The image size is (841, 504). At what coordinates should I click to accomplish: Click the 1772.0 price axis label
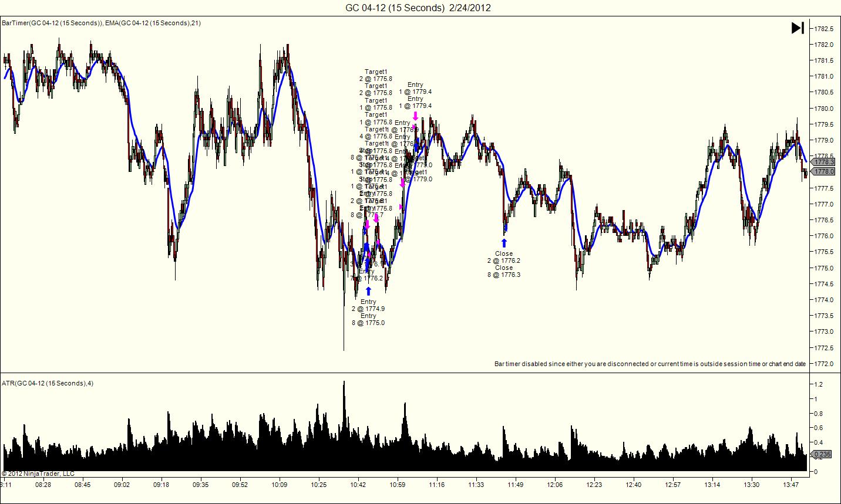(824, 364)
